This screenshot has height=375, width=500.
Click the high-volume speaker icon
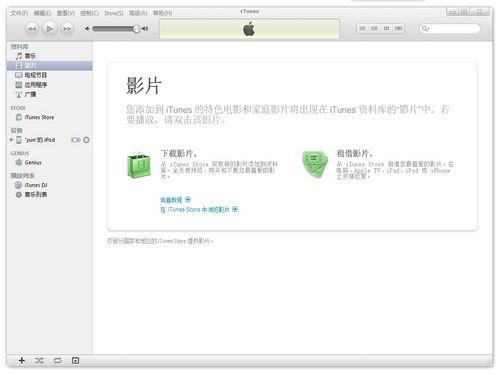(x=145, y=29)
